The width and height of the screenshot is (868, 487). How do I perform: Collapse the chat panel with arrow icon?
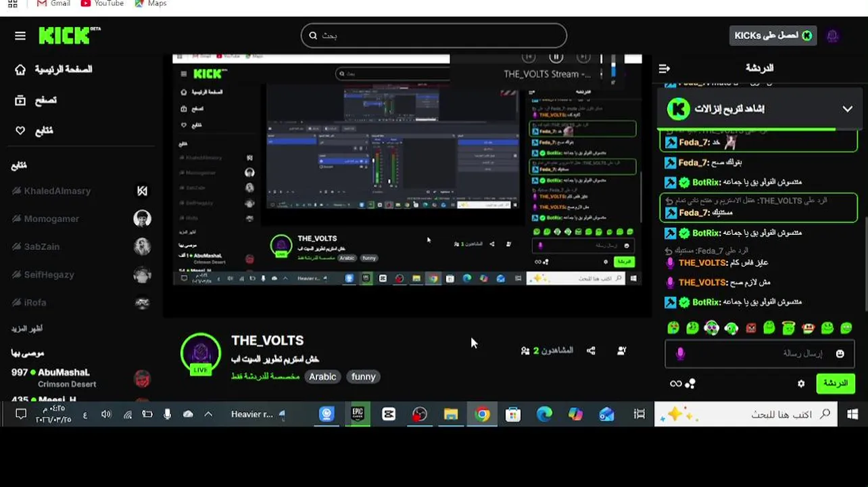664,68
